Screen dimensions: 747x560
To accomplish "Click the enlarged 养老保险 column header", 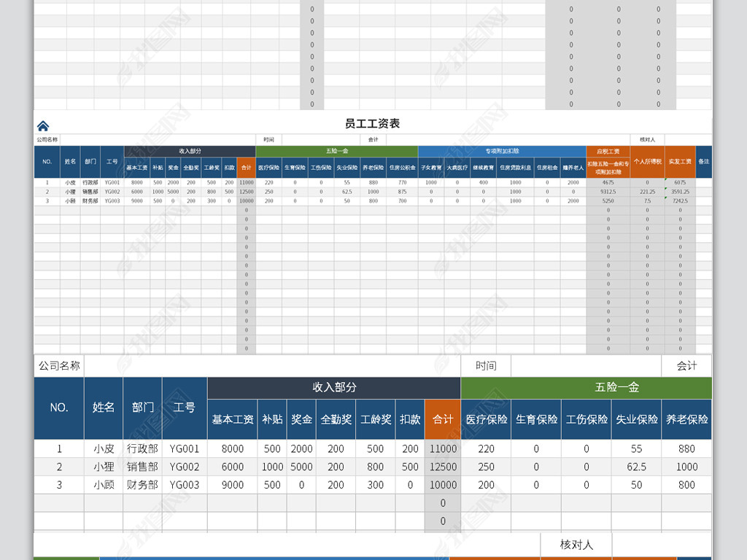I will [686, 419].
